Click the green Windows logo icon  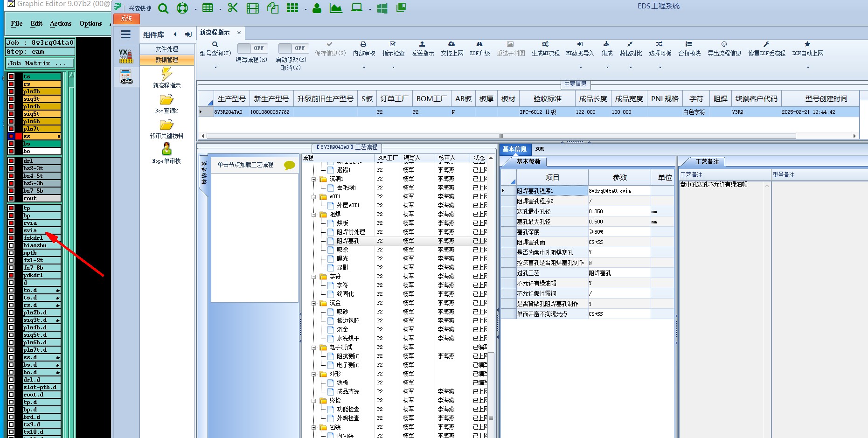[x=382, y=8]
